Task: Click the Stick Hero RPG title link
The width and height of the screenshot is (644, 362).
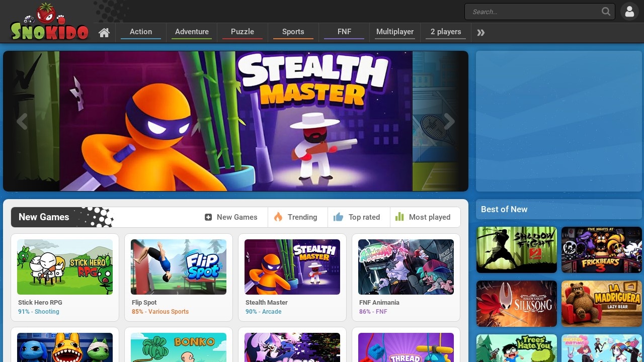Action: [40, 303]
